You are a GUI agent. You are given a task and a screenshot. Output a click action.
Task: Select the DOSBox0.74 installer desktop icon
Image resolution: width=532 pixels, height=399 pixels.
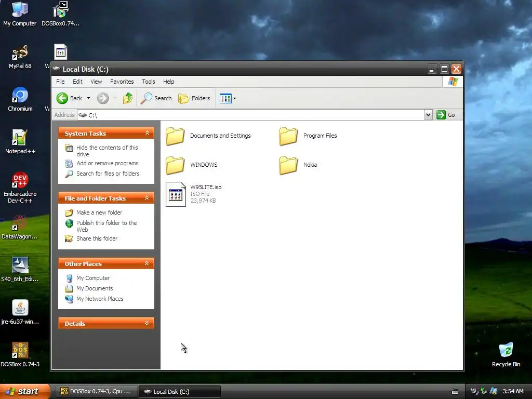(x=60, y=14)
